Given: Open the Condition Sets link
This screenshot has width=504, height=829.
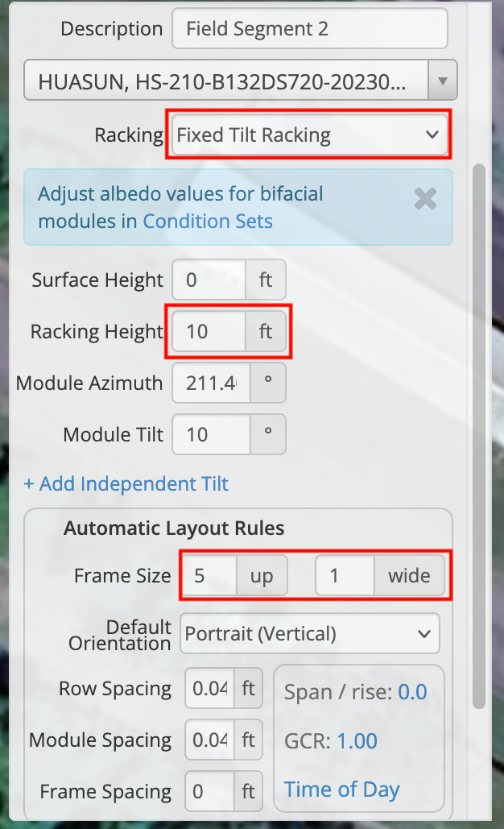Looking at the screenshot, I should tap(208, 221).
